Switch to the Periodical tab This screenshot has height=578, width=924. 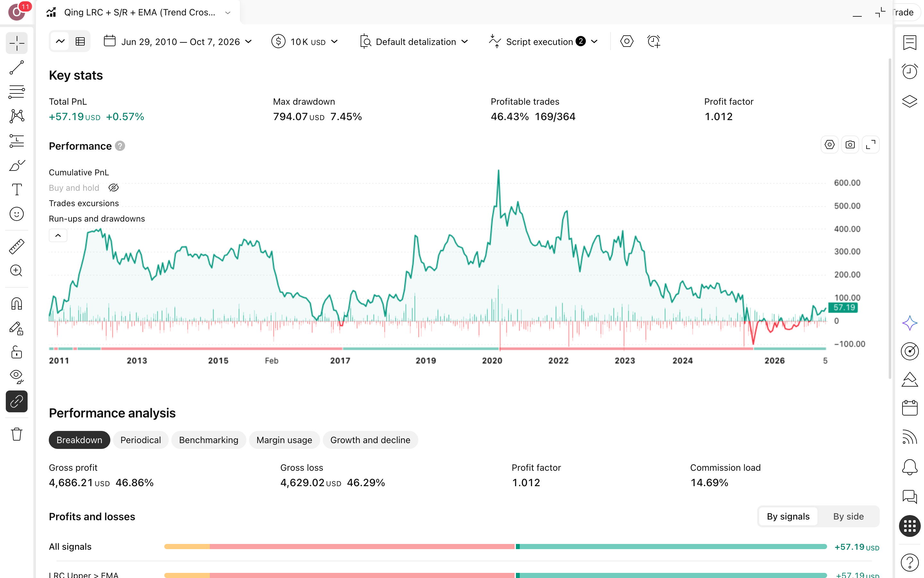tap(141, 440)
